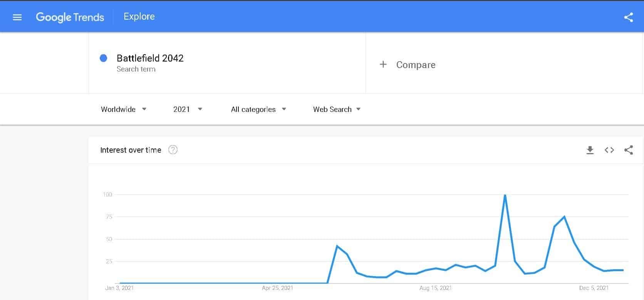644x300 pixels.
Task: Go to the Explore section
Action: click(x=139, y=17)
